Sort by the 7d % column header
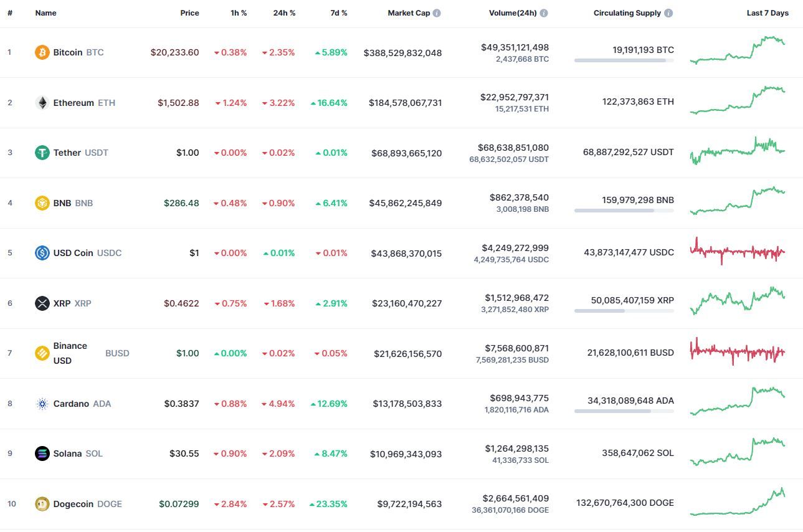803x532 pixels. pyautogui.click(x=339, y=13)
